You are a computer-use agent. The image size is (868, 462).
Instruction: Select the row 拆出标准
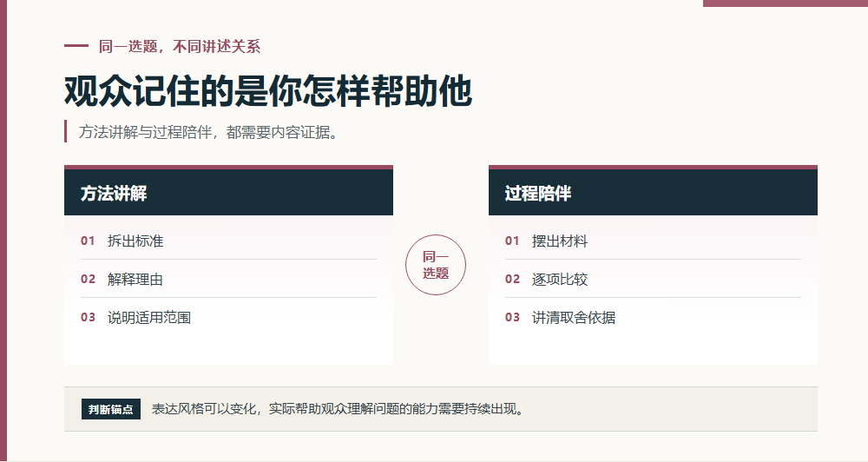pos(228,241)
